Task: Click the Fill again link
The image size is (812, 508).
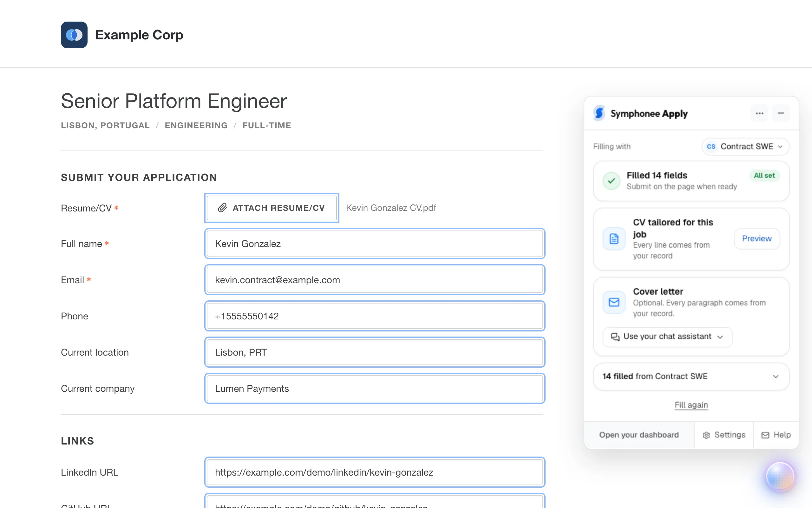Action: [691, 405]
